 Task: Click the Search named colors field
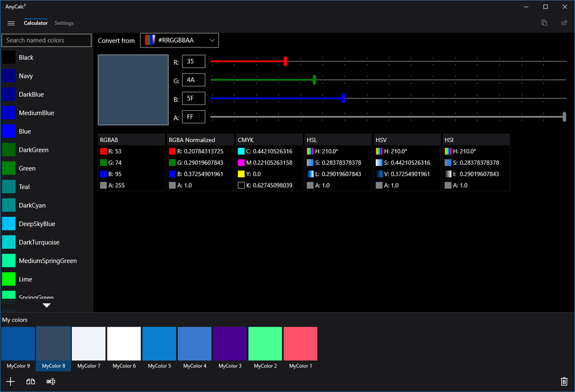(x=46, y=40)
